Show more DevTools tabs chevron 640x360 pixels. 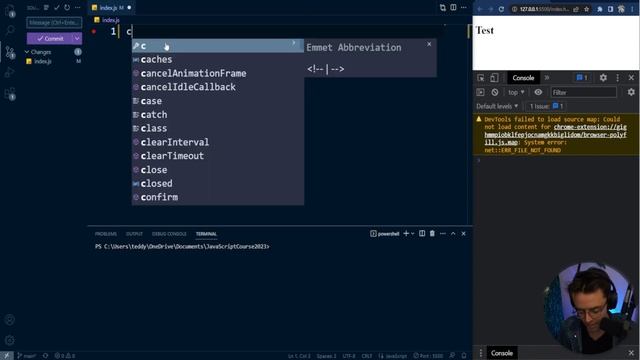tap(547, 78)
